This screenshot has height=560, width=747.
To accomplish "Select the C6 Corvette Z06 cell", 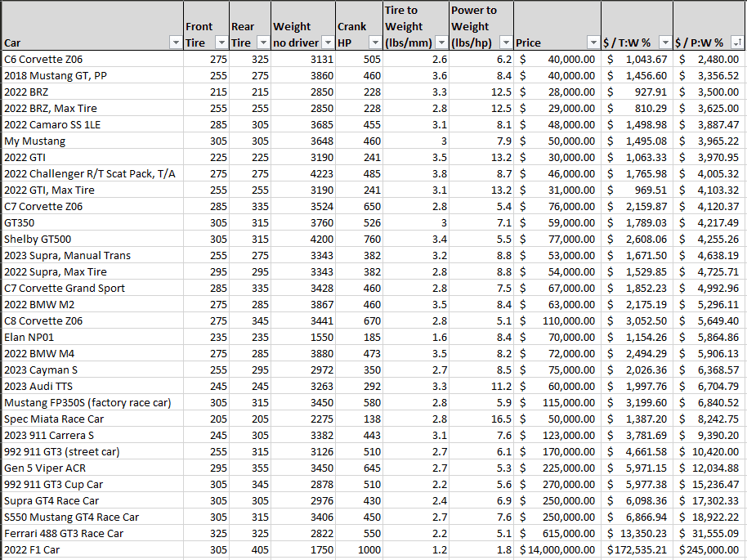I will point(92,59).
